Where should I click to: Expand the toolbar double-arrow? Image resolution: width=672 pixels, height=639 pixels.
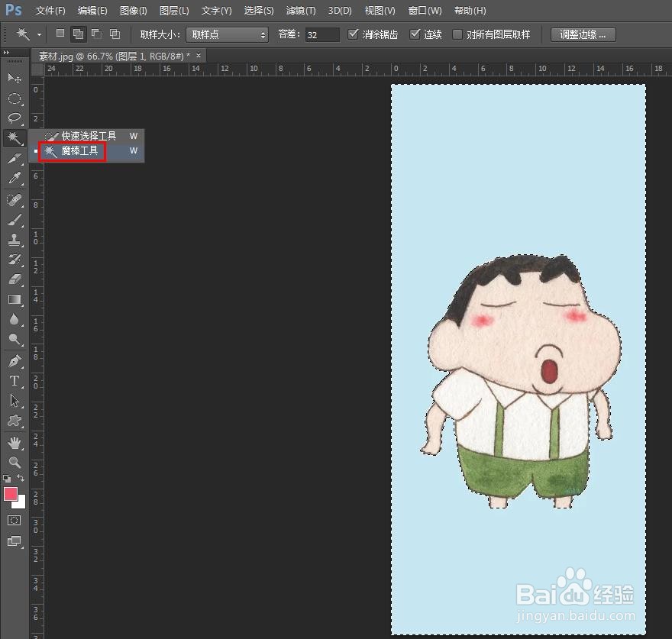(x=6, y=52)
